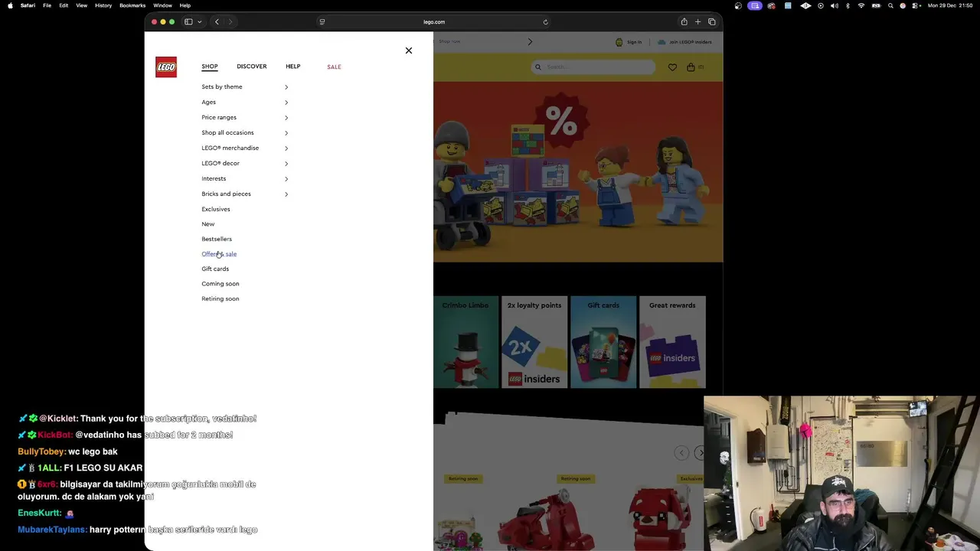Open Spotlight search in menu bar
This screenshot has height=551, width=980.
pos(890,5)
